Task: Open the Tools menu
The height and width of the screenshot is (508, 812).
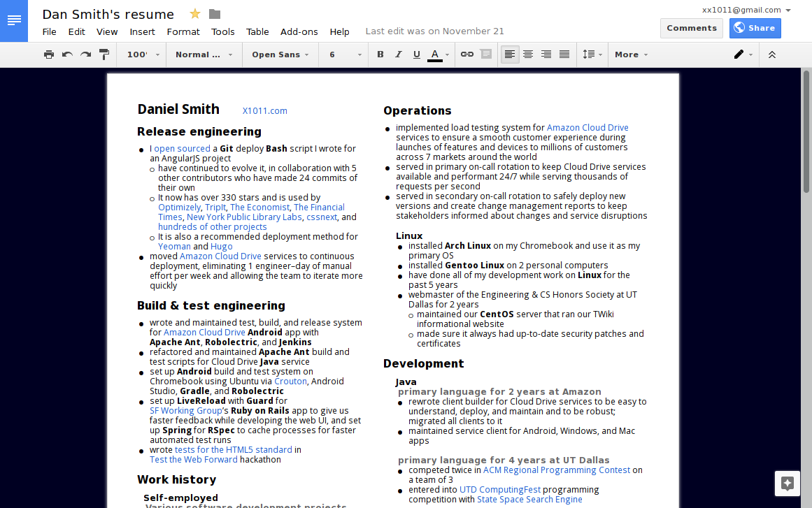Action: coord(222,31)
